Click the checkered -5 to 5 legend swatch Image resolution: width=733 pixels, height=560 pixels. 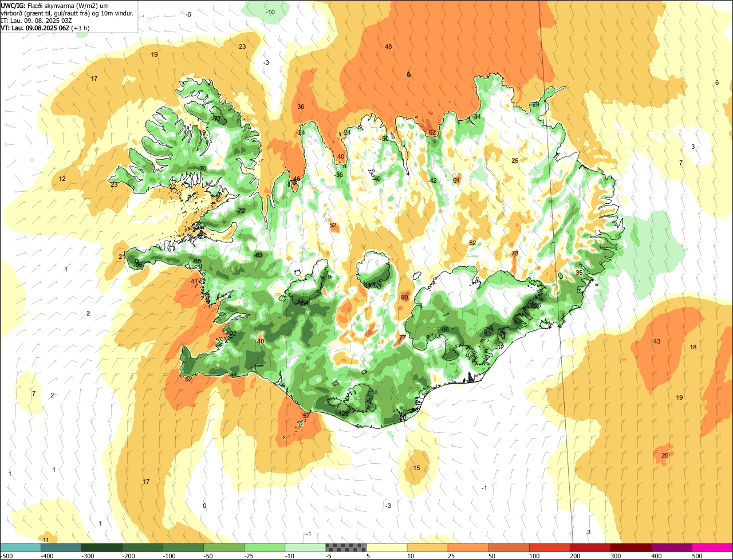pyautogui.click(x=346, y=547)
